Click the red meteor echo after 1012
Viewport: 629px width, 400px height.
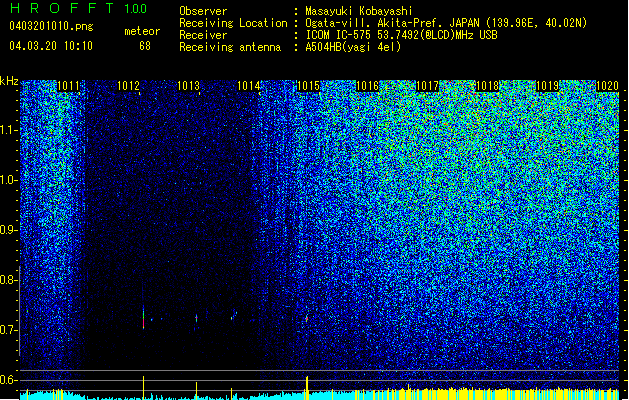pos(143,318)
